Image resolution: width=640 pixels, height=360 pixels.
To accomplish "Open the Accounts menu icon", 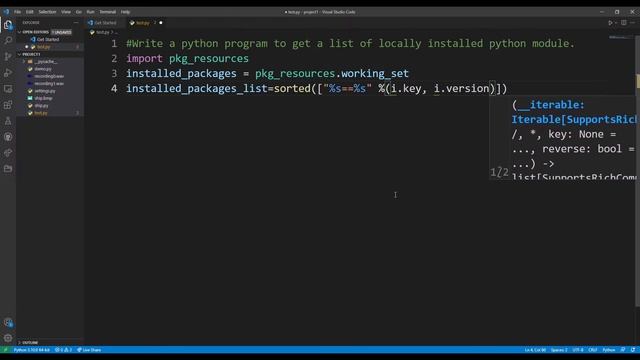I will tap(8, 322).
